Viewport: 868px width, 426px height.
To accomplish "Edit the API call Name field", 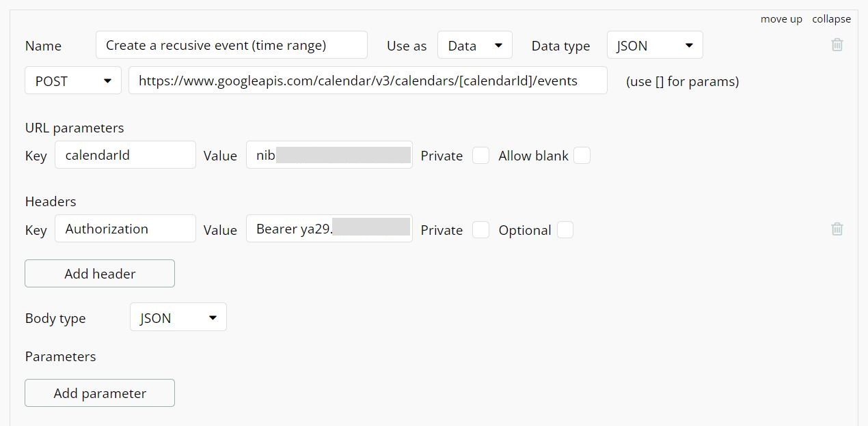I will pos(231,46).
